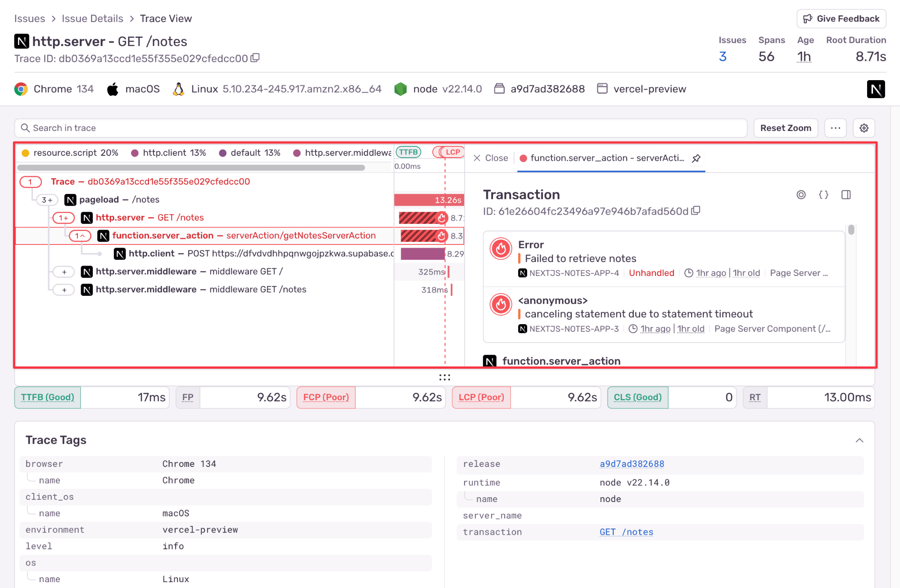Viewport: 900px width, 588px height.
Task: Click the trace settings gear icon
Action: tap(864, 128)
